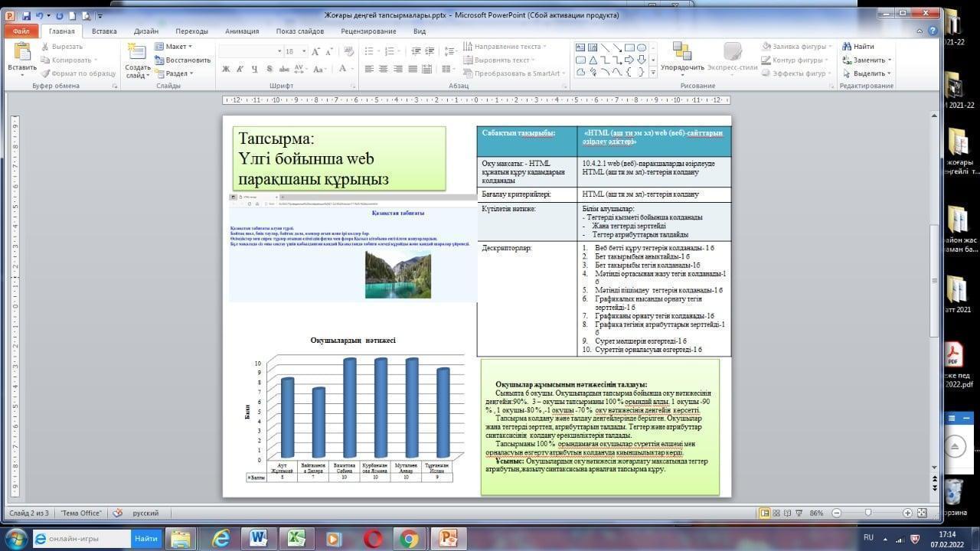Click the Заменить button
The width and height of the screenshot is (980, 551).
point(868,60)
